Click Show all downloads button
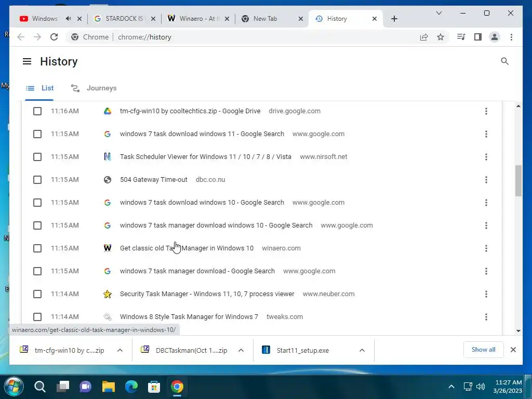The height and width of the screenshot is (399, 532). pyautogui.click(x=483, y=350)
